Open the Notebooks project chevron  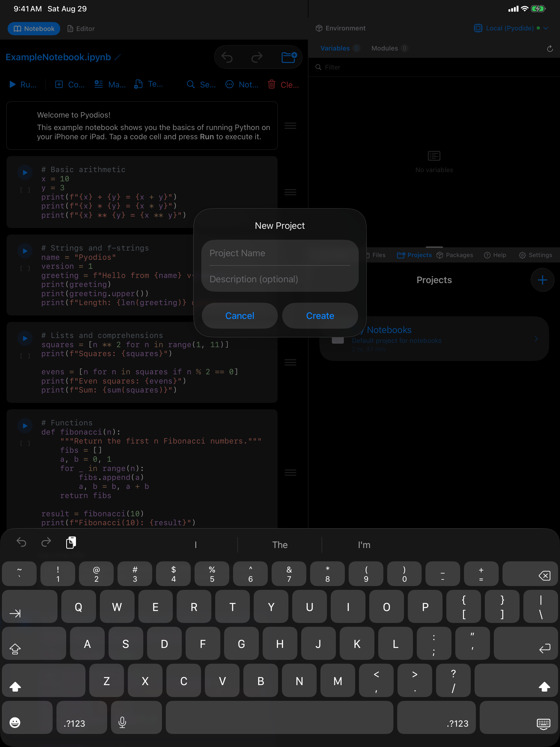(536, 338)
